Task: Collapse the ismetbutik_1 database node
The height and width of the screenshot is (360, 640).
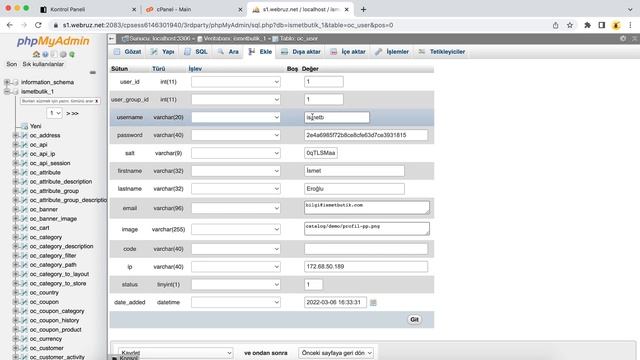Action: click(7, 91)
